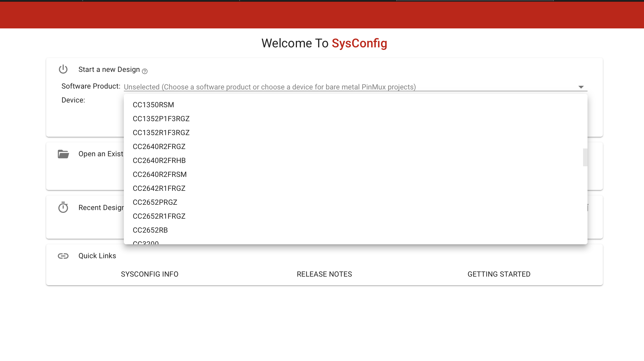Select the CC2652PRGZ device

155,202
